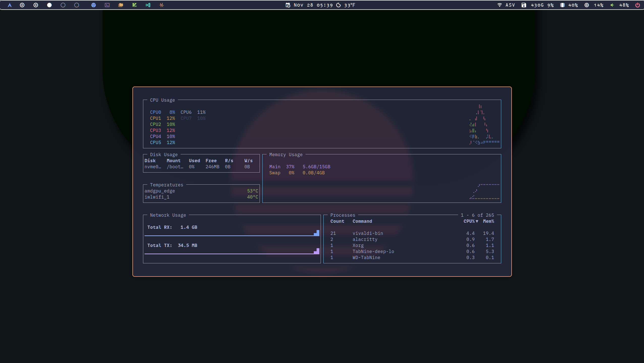
Task: Switch to the last empty workspace circle
Action: coord(77,5)
